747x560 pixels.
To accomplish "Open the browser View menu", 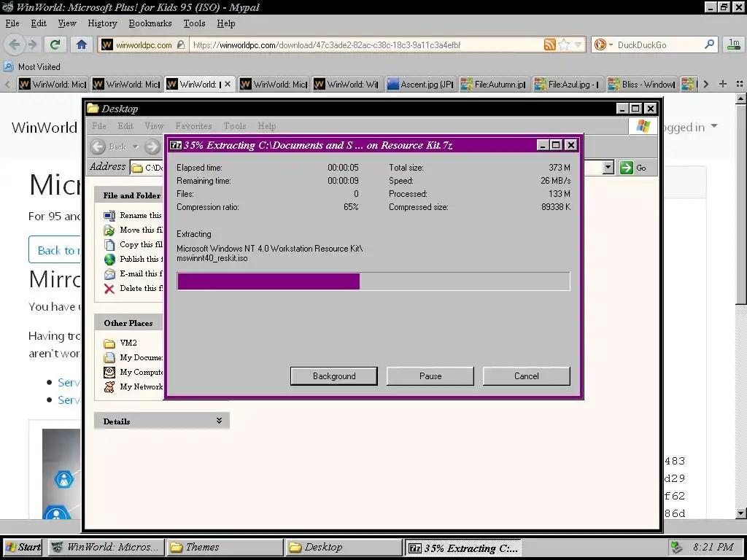I will 66,23.
